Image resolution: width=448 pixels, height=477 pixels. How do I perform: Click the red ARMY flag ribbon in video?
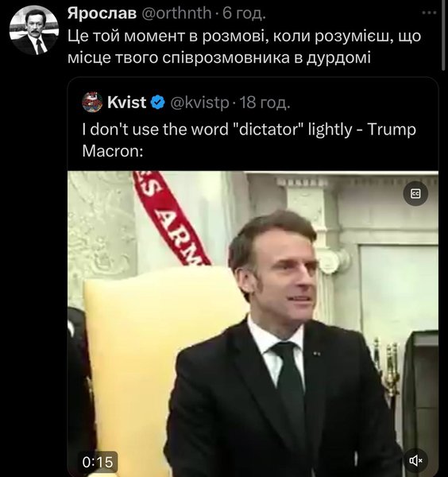pos(170,218)
